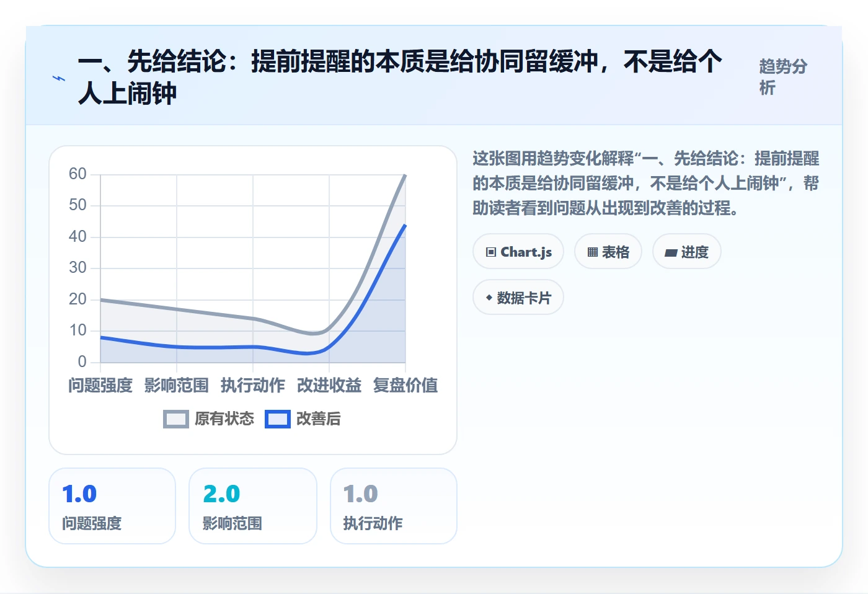
Task: Select the 进度 tag pill
Action: pyautogui.click(x=687, y=252)
